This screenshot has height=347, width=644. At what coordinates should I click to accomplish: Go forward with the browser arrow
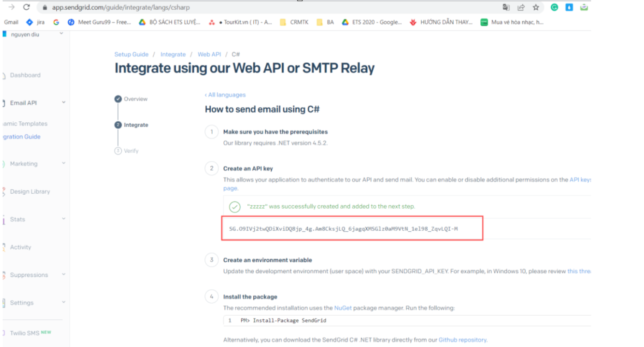tap(12, 7)
